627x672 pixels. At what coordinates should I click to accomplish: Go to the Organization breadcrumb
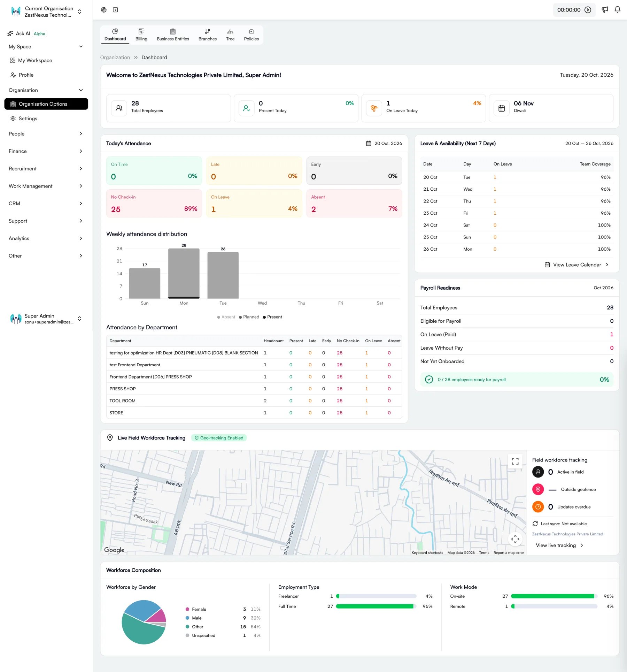[115, 58]
